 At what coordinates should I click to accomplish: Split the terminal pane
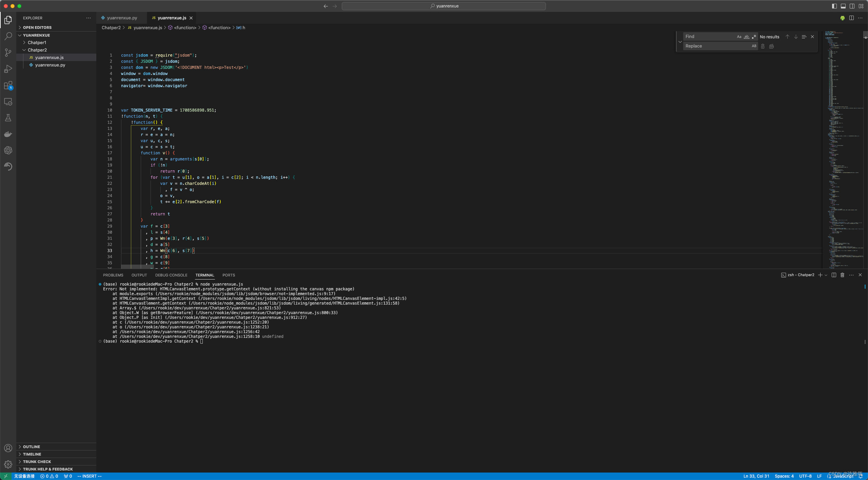(834, 275)
